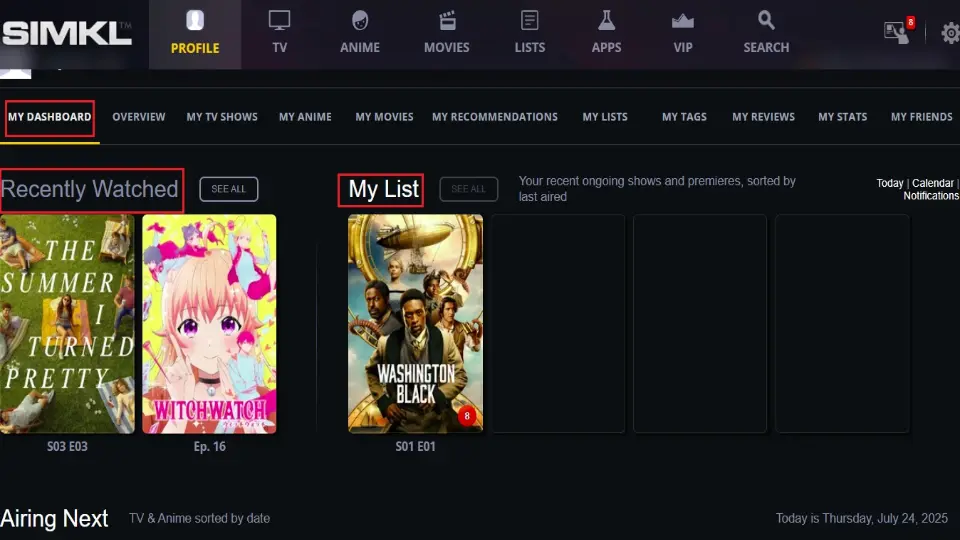Switch to the My Anime tab
960x540 pixels.
click(305, 117)
